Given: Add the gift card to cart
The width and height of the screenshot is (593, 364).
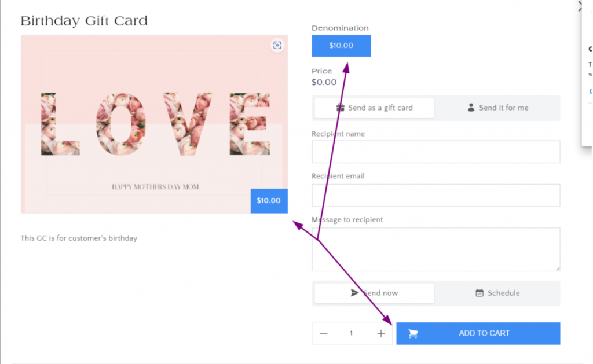Looking at the screenshot, I should click(x=478, y=333).
